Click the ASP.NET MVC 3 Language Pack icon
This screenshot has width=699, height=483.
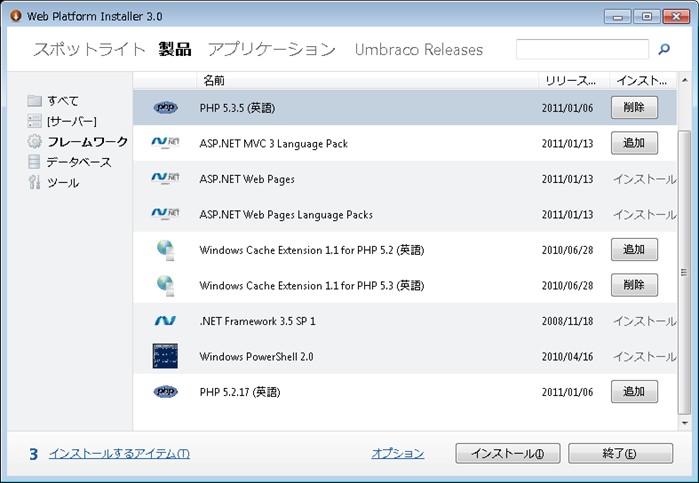pos(165,143)
